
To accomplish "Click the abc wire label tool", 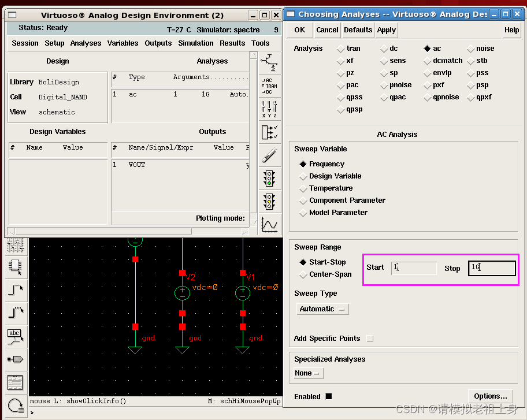I will (x=16, y=337).
